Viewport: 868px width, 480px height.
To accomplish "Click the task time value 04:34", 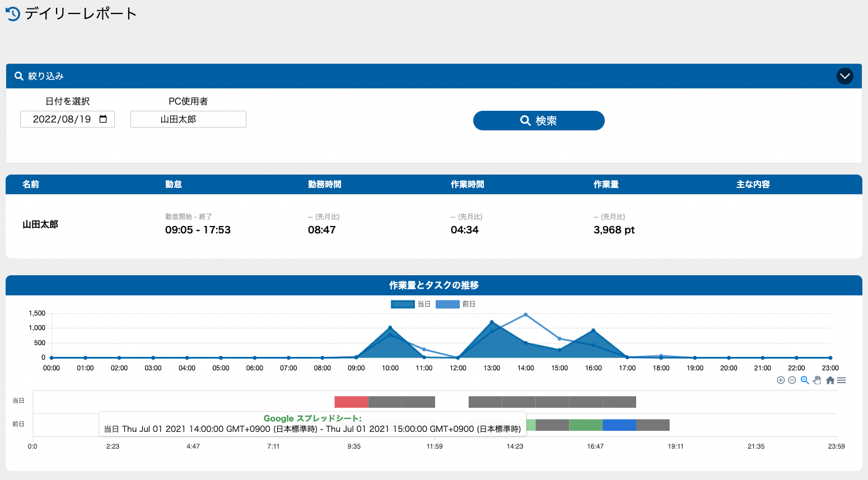I will [x=465, y=230].
